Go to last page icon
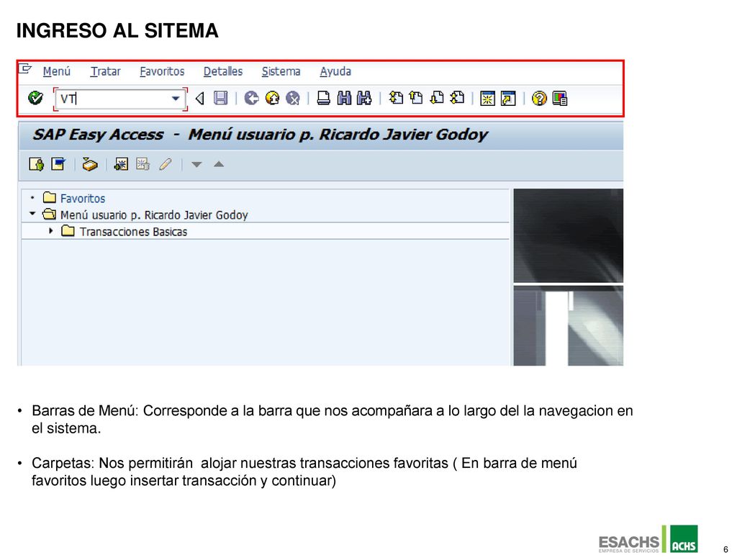The image size is (737, 560). (457, 98)
